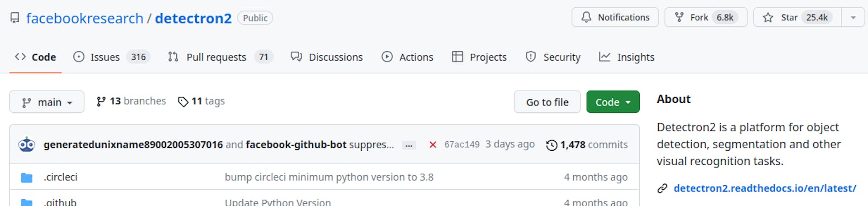Click the Notifications bell button

coord(615,18)
